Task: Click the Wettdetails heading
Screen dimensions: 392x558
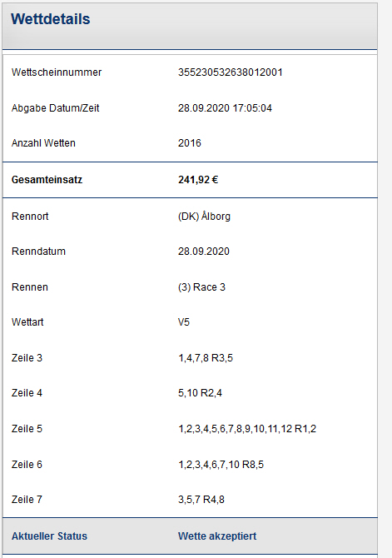Action: pyautogui.click(x=50, y=19)
